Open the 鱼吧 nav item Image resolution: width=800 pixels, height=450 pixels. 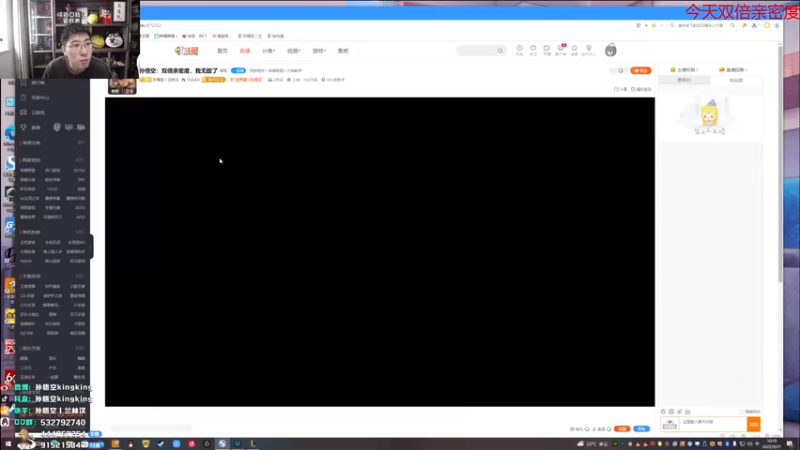[343, 51]
